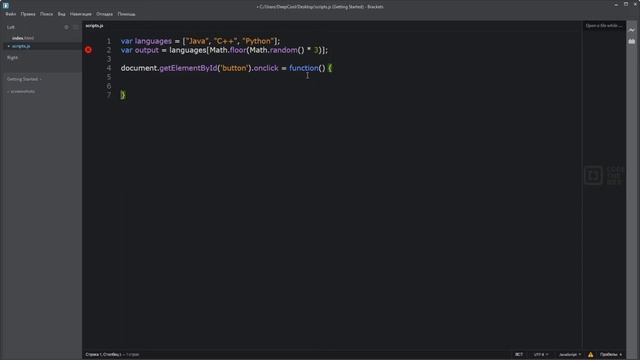This screenshot has height=360, width=640.
Task: Click line number 1 in the gutter
Action: click(x=109, y=41)
